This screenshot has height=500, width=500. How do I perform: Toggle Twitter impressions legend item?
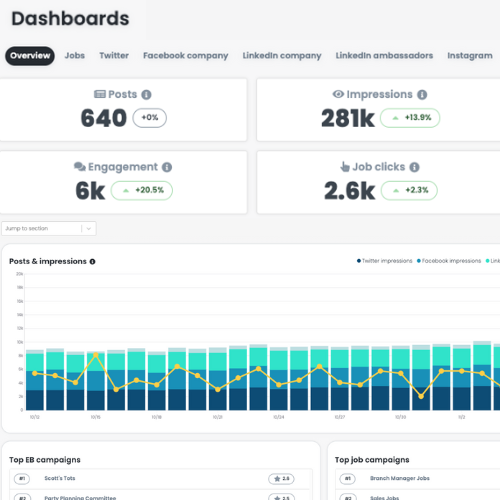click(384, 261)
